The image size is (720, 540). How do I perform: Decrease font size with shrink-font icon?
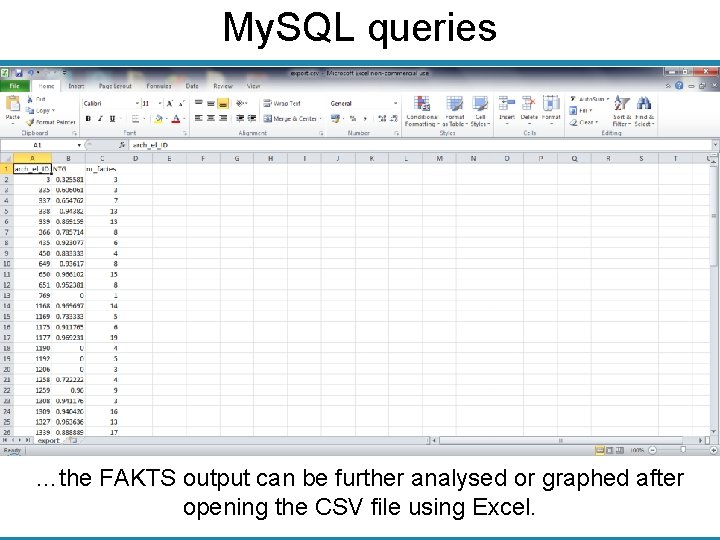(x=182, y=104)
